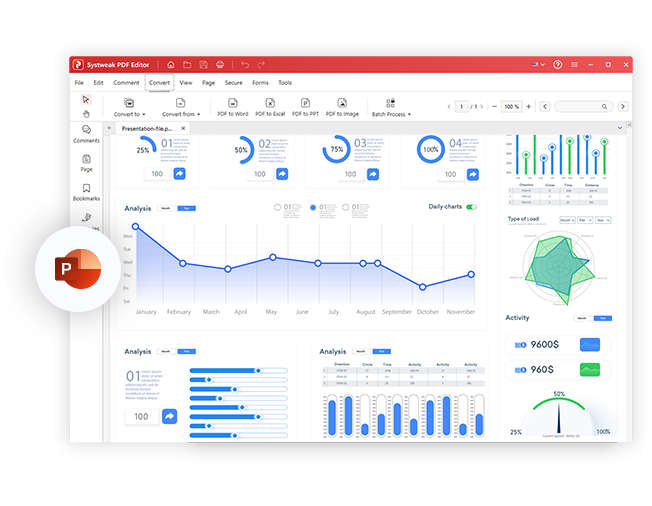652x506 pixels.
Task: Click share arrow button beside 03 card
Action: [x=373, y=174]
